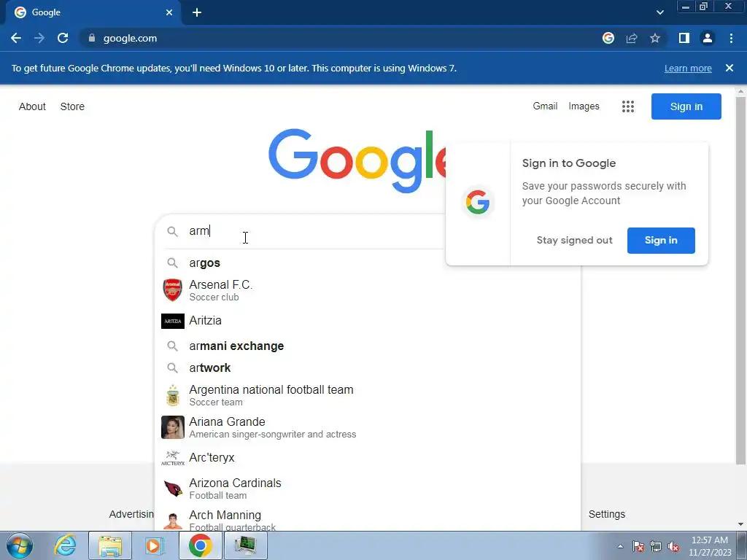This screenshot has width=747, height=560.
Task: Select the Ariana Grande suggestion
Action: click(x=368, y=427)
